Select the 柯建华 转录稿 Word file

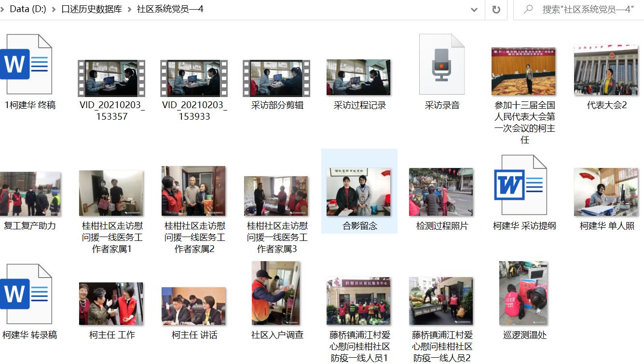pos(27,294)
